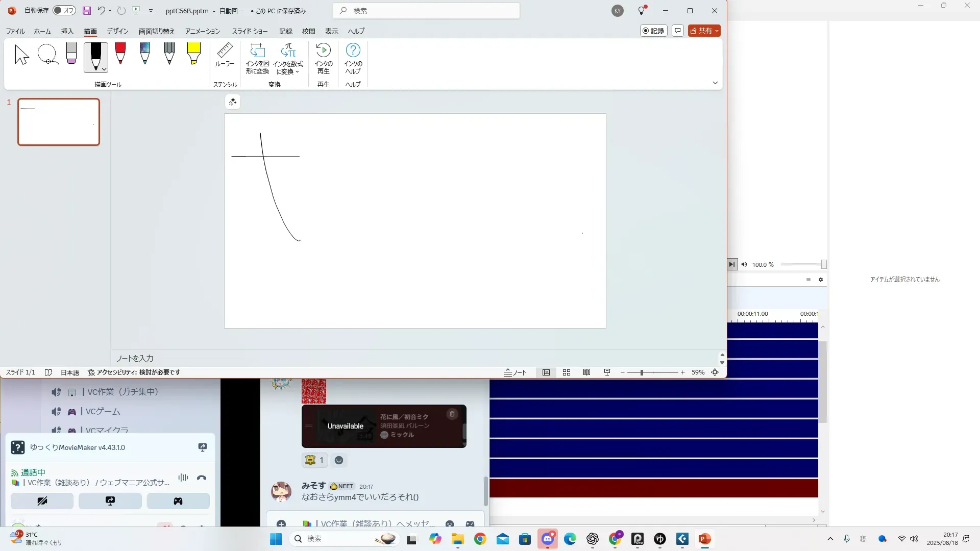Click the Record button
This screenshot has height=551, width=980.
[x=653, y=31]
